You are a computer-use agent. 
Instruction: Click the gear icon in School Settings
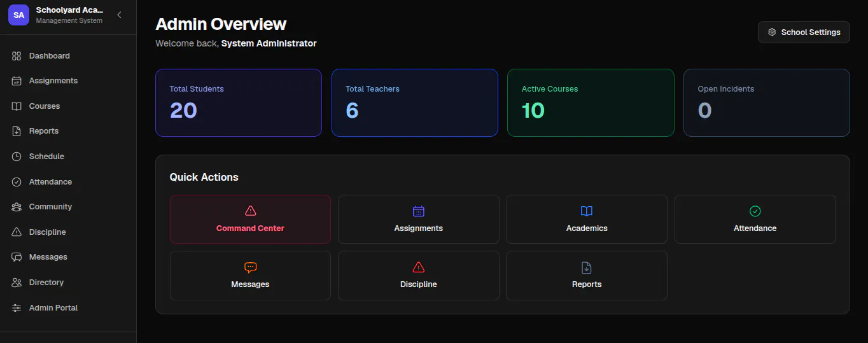[x=772, y=32]
